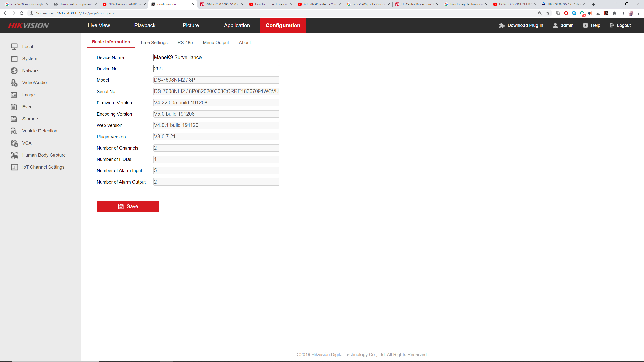Screen dimensions: 644x362
Task: Open IoT Channel Settings icon
Action: click(x=14, y=167)
